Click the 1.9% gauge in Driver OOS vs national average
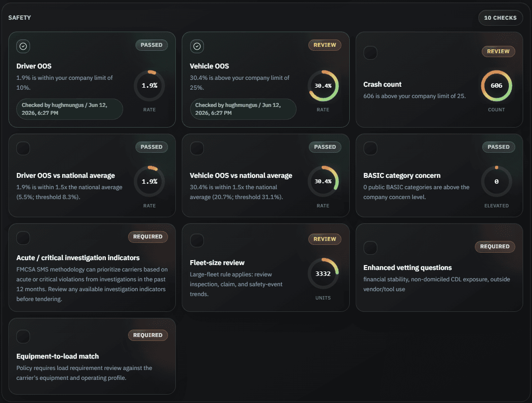The width and height of the screenshot is (532, 403). pos(149,181)
